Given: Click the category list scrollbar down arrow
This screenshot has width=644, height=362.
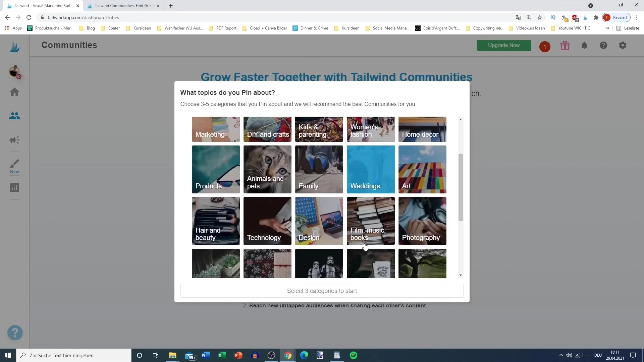Looking at the screenshot, I should 461,275.
